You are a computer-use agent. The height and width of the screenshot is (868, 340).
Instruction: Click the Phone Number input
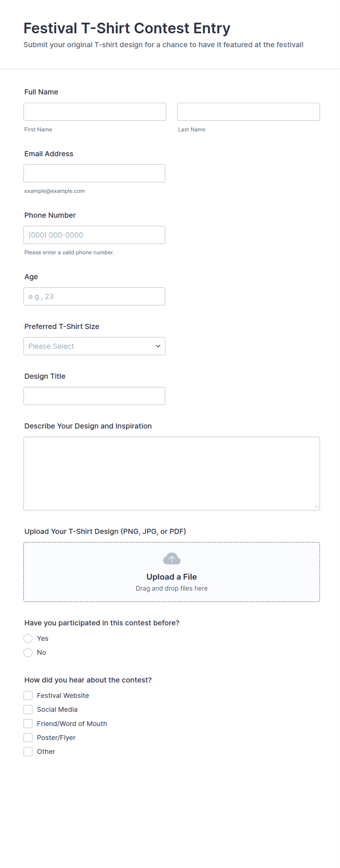pyautogui.click(x=94, y=235)
